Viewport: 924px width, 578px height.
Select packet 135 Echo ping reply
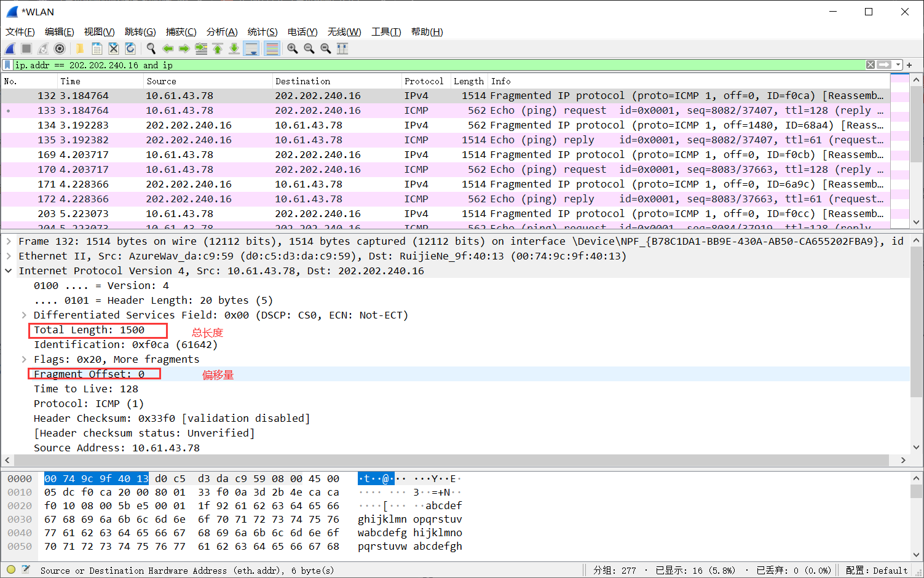pyautogui.click(x=445, y=140)
